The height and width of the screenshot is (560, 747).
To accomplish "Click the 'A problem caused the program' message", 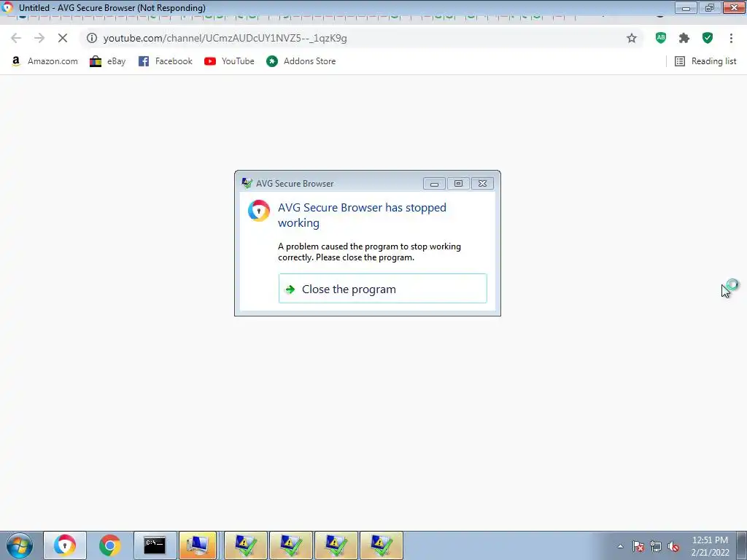I will click(370, 252).
